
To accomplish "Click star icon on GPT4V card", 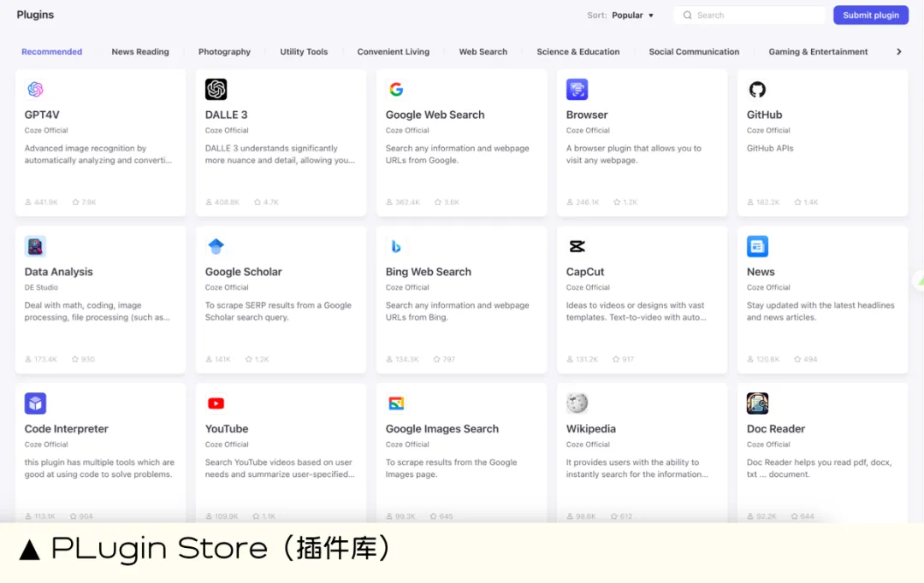I will [x=75, y=202].
